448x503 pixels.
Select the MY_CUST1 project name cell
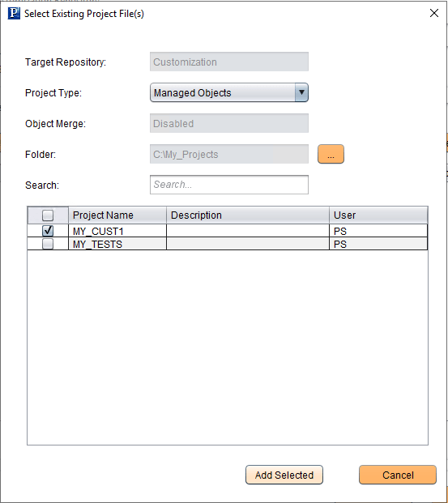tap(117, 231)
